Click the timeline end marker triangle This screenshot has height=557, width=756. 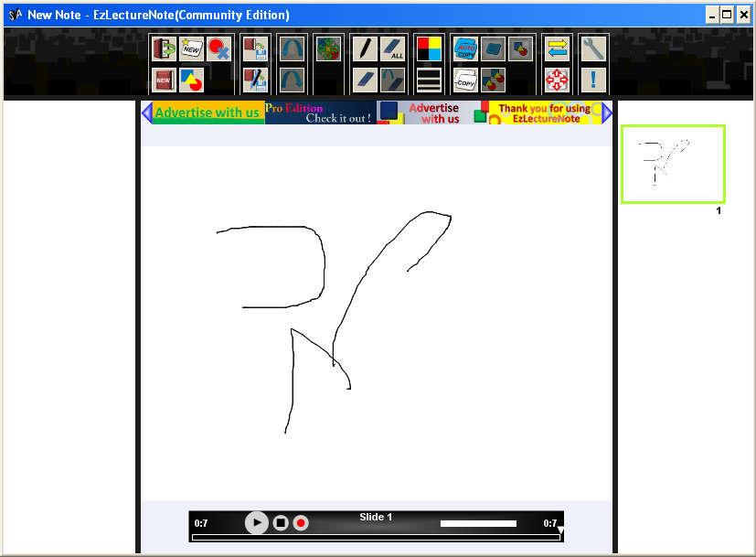560,531
